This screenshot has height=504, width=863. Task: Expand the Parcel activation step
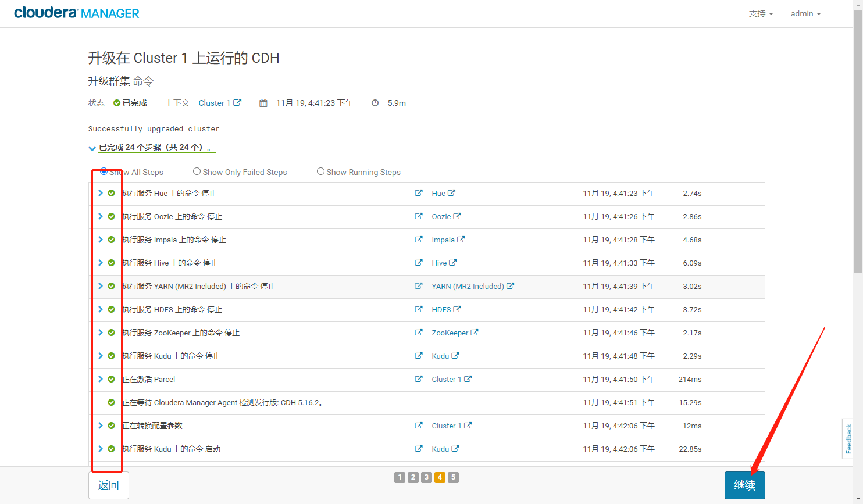pos(101,379)
